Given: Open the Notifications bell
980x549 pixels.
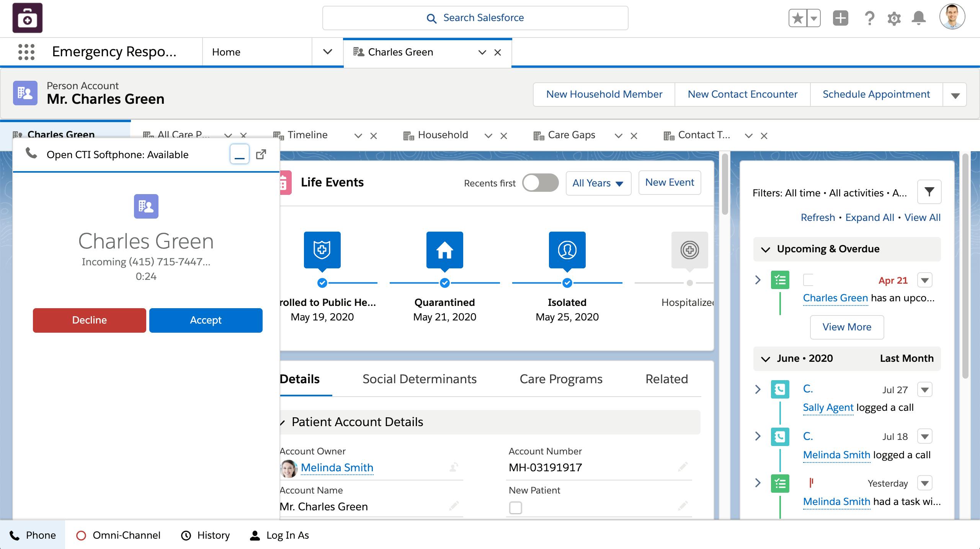Looking at the screenshot, I should [919, 18].
